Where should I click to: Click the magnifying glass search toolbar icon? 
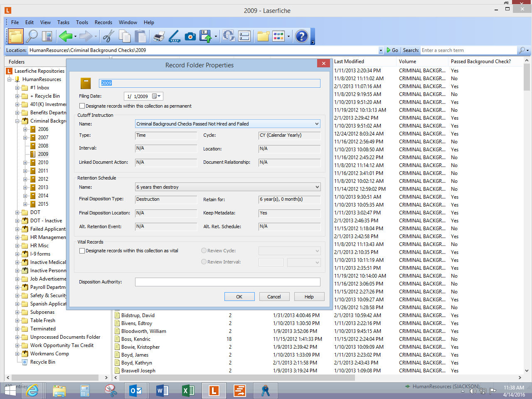pyautogui.click(x=32, y=37)
